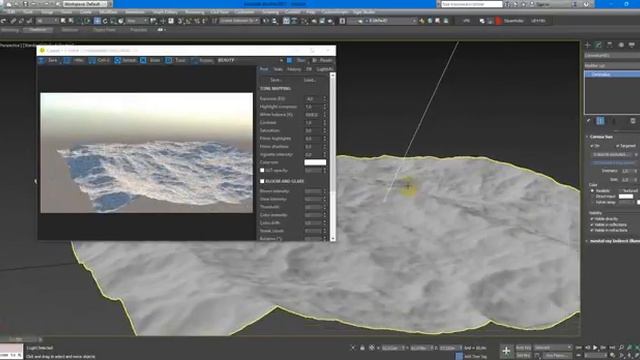Switch to LightMix tab in VFB
This screenshot has width=640, height=360.
pyautogui.click(x=324, y=69)
